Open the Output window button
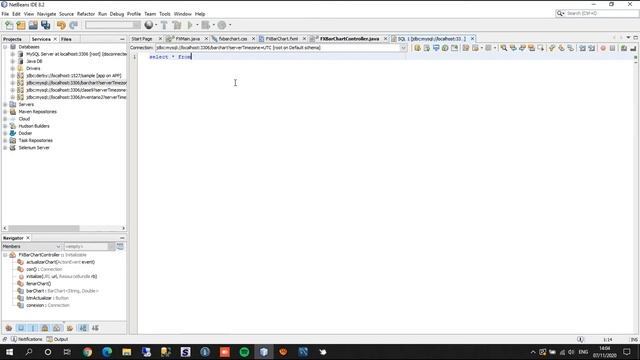640x360 pixels. pyautogui.click(x=57, y=339)
